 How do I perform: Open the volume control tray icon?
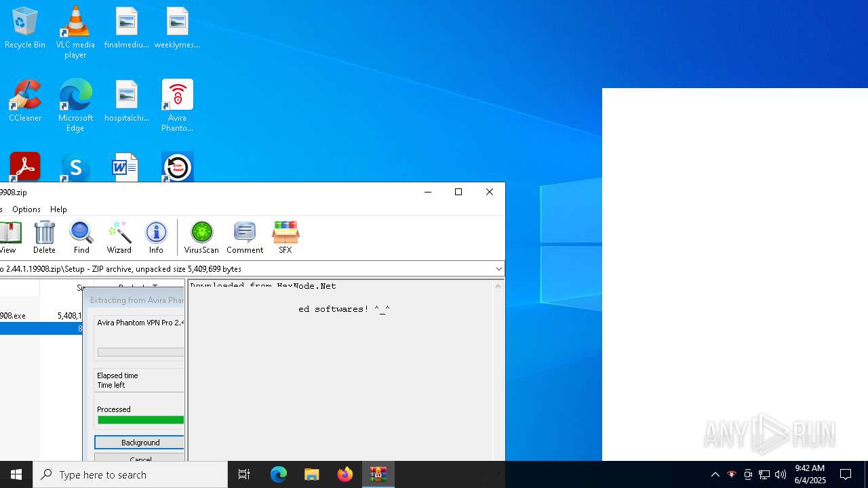point(781,474)
